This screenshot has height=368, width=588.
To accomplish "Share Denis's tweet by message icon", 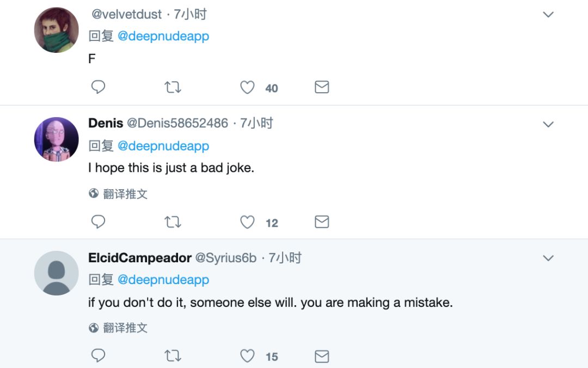I will pyautogui.click(x=322, y=222).
